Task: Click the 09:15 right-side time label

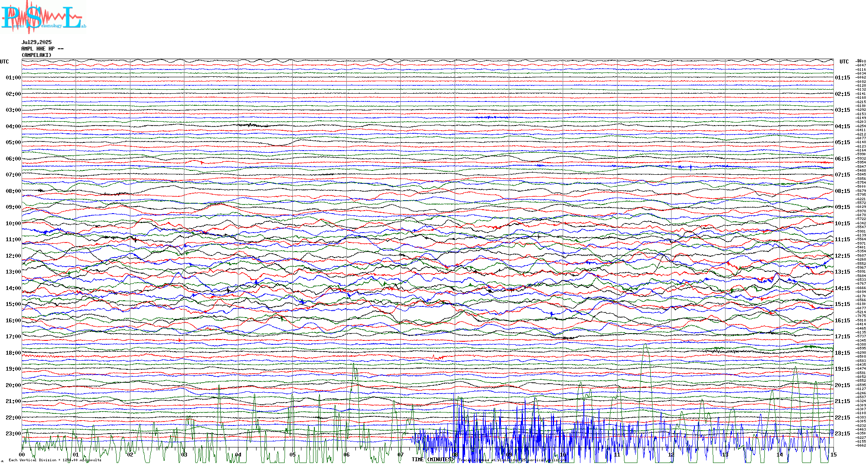Action: point(843,207)
